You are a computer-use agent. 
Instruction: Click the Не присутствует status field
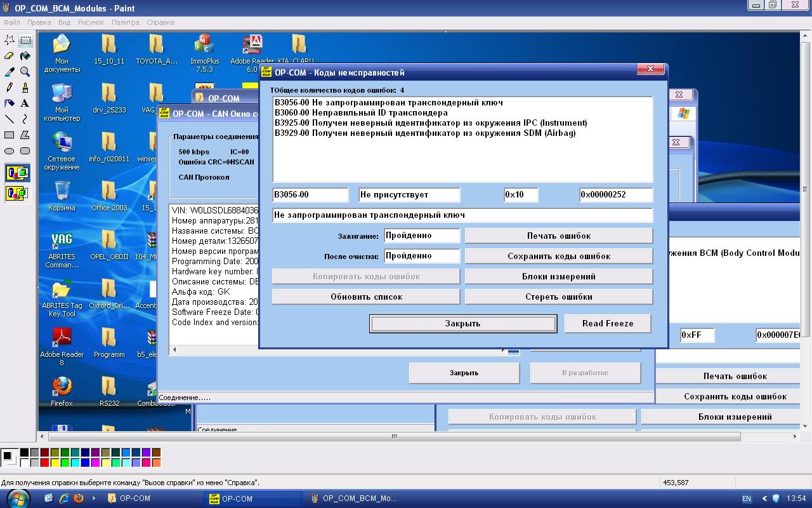coord(409,195)
